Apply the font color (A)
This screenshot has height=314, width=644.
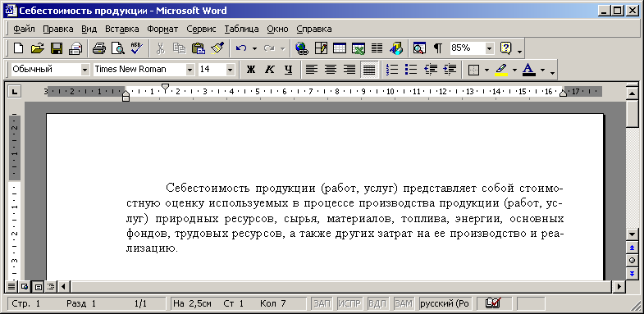[x=529, y=70]
